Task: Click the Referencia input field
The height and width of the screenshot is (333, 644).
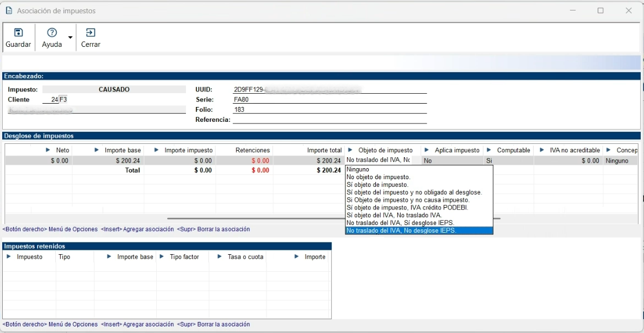Action: coord(329,120)
